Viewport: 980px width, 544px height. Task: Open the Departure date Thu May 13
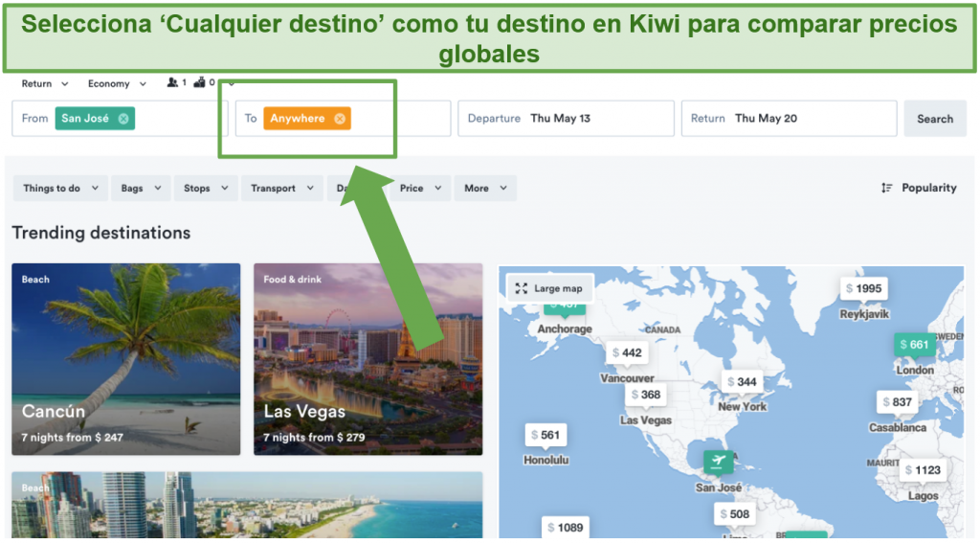(x=566, y=118)
